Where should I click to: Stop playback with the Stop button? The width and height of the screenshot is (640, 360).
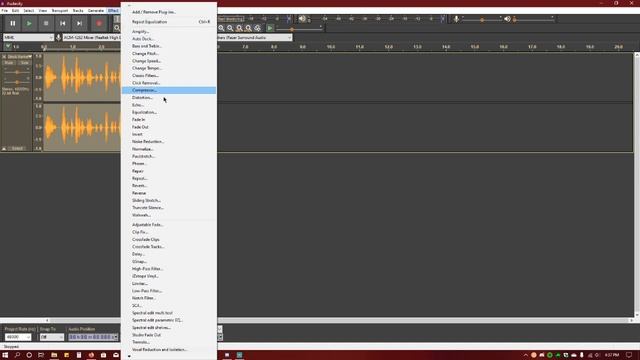[46, 23]
